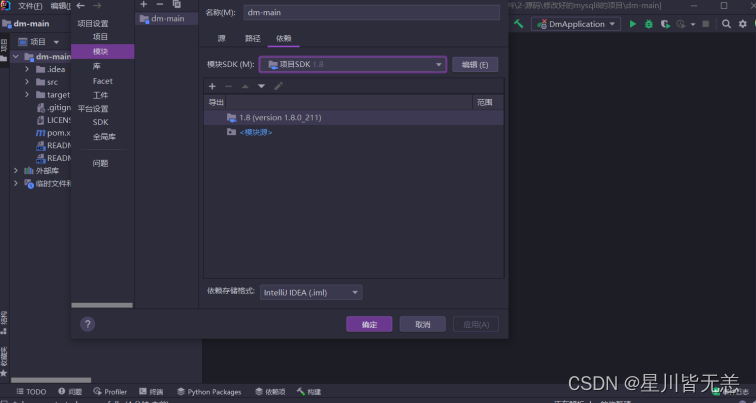Remove module with minus icon above dm-main
The image size is (756, 403).
tap(160, 4)
